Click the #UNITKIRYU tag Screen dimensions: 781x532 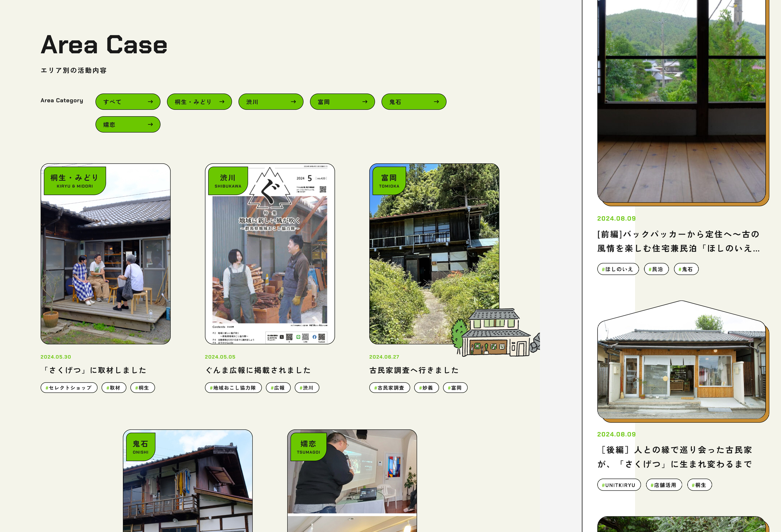click(619, 485)
